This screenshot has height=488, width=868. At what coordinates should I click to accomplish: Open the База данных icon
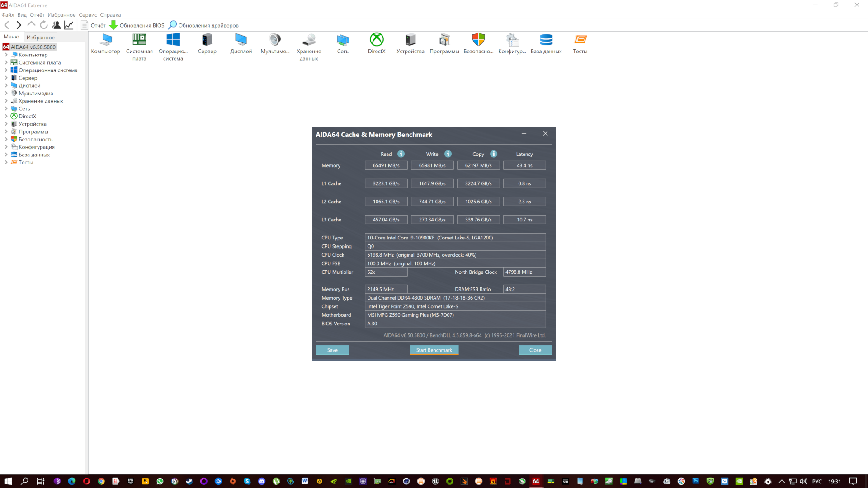[546, 41]
